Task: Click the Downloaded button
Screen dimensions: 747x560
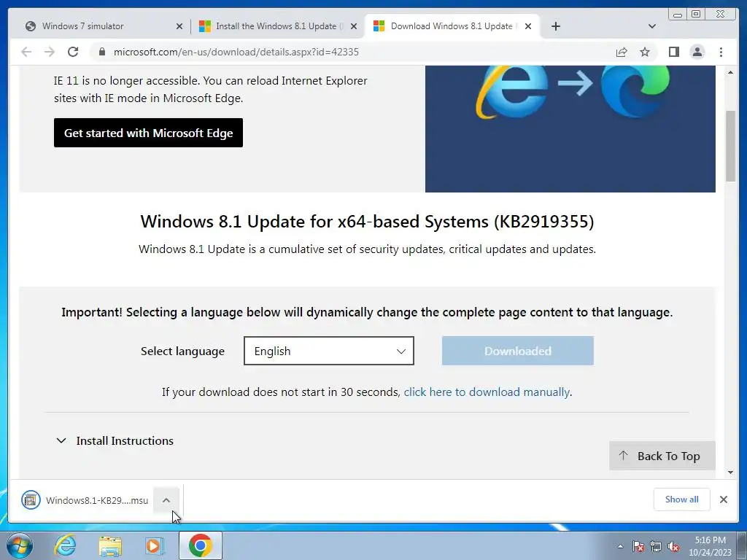Action: click(x=518, y=351)
